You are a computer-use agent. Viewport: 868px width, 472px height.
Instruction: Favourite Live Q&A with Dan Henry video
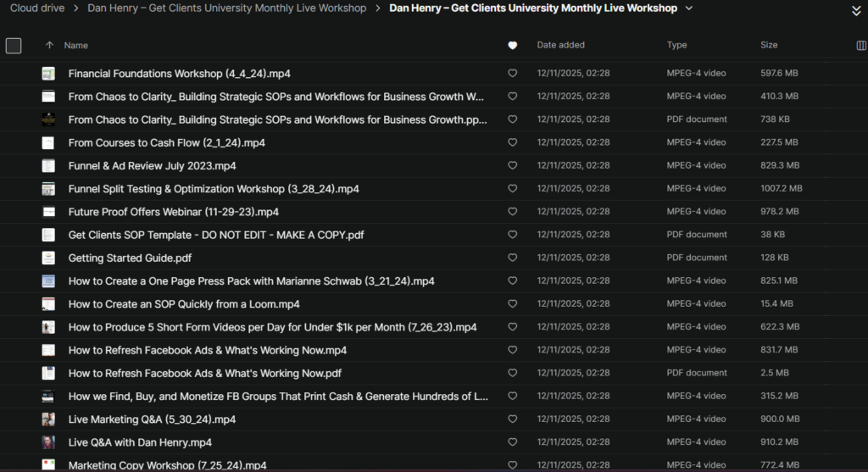coord(513,442)
